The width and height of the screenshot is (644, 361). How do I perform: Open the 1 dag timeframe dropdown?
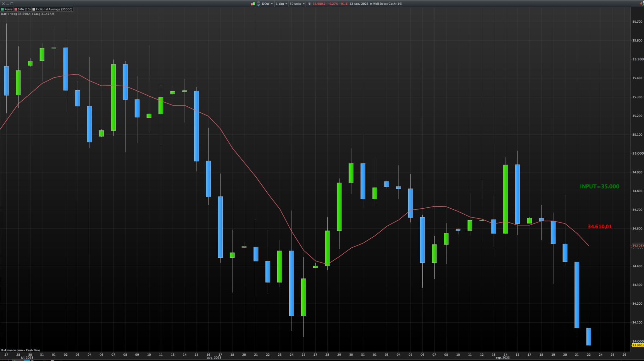click(x=281, y=4)
